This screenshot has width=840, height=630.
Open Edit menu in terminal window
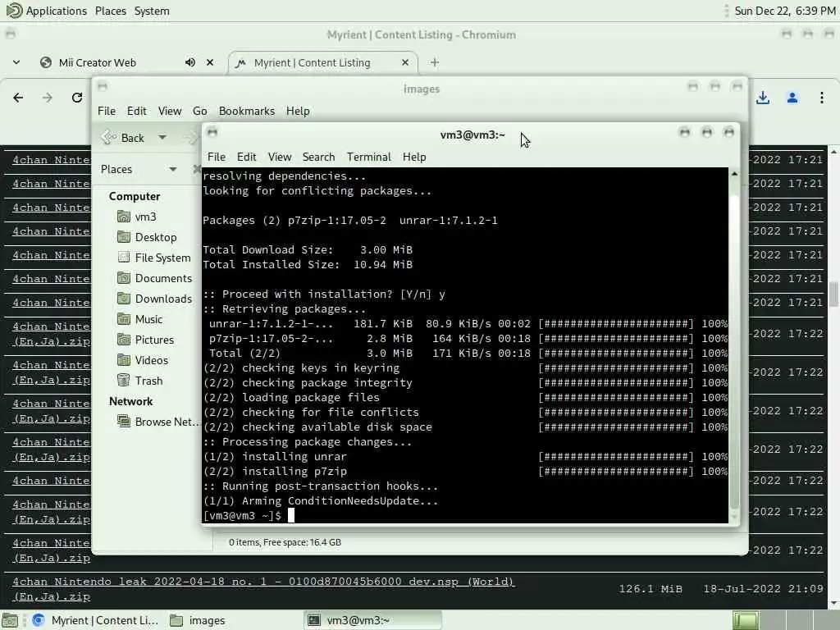[246, 157]
